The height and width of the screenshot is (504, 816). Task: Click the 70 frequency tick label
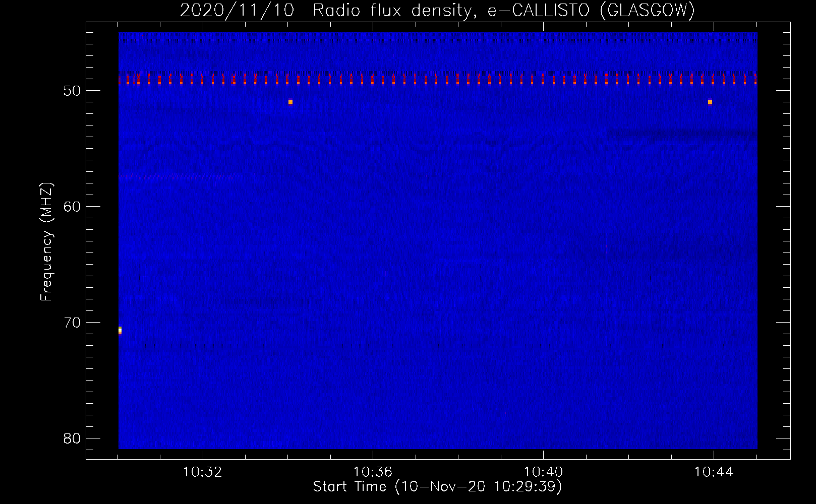(x=72, y=323)
